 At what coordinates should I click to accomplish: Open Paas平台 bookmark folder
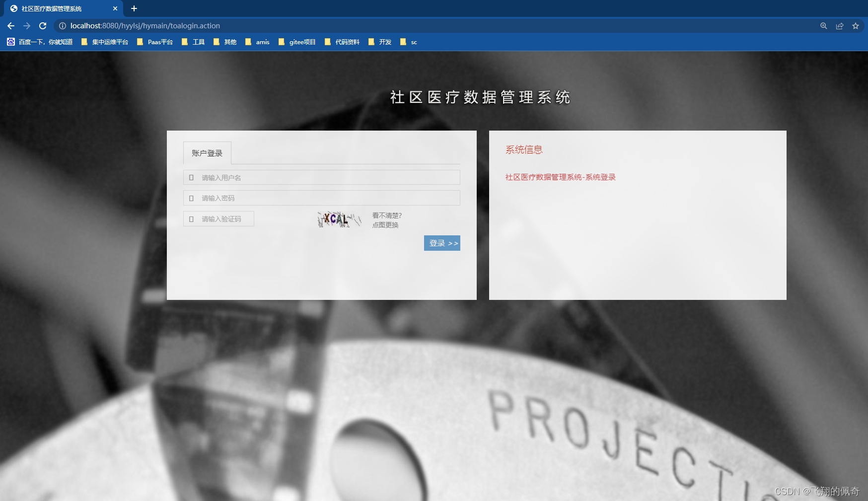(155, 42)
